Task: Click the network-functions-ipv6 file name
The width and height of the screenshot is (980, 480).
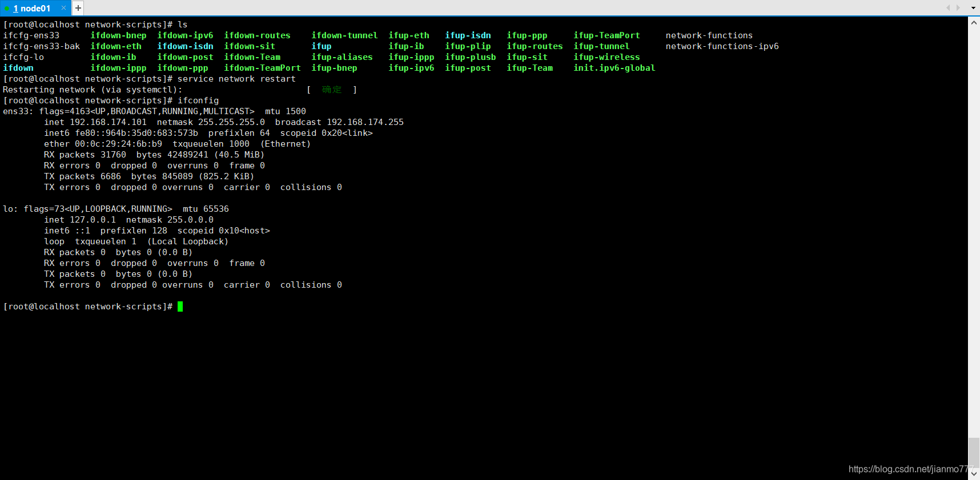Action: point(722,46)
